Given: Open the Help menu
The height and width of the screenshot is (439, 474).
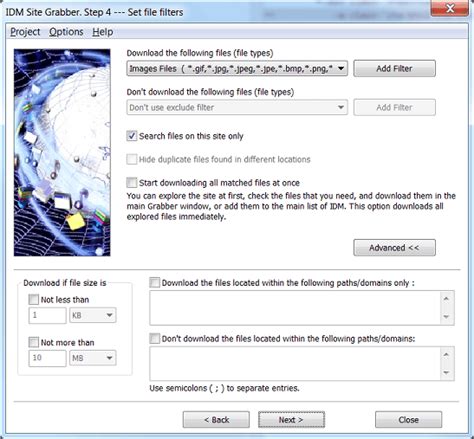Looking at the screenshot, I should [x=103, y=32].
